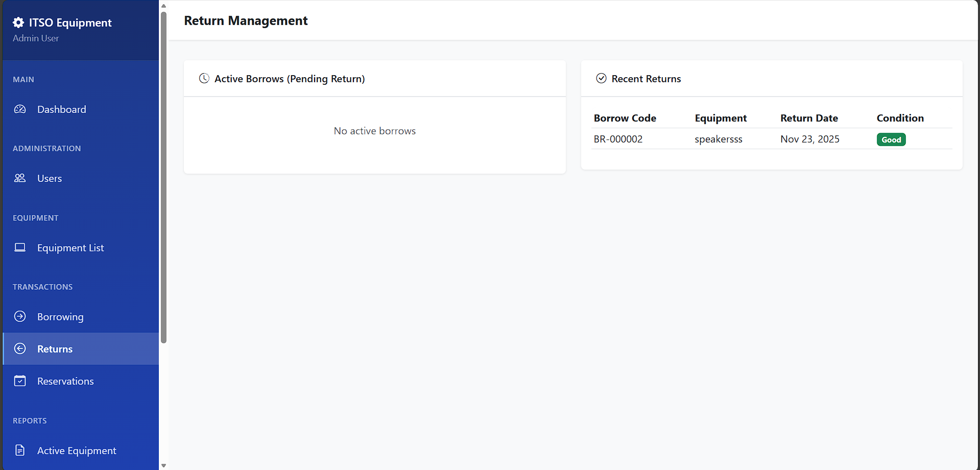Click the Reservations calendar-check icon
Screen dimensions: 980x470
click(x=20, y=381)
